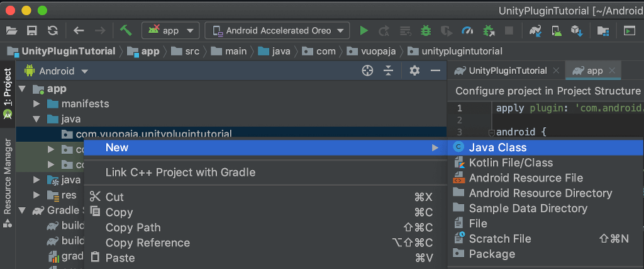
Task: Open Project panel gear settings
Action: 414,71
